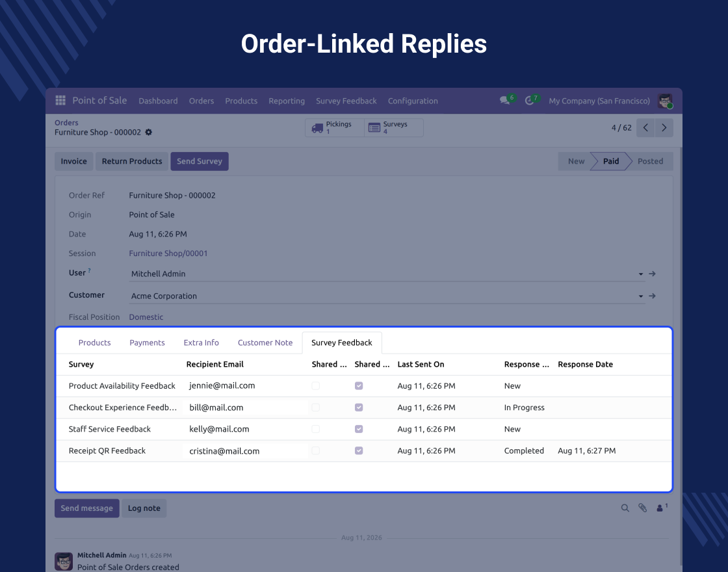Expand the Customer field dropdown arrow
The width and height of the screenshot is (728, 572).
(x=641, y=296)
